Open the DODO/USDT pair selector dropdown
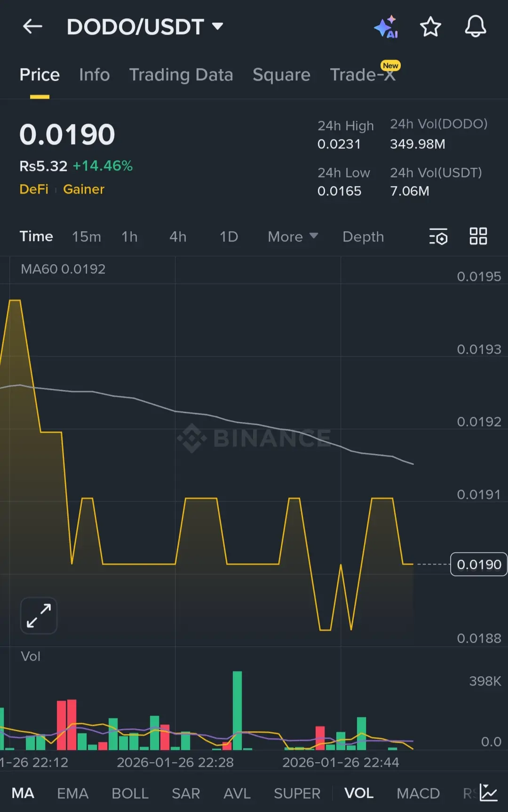508x812 pixels. point(144,27)
